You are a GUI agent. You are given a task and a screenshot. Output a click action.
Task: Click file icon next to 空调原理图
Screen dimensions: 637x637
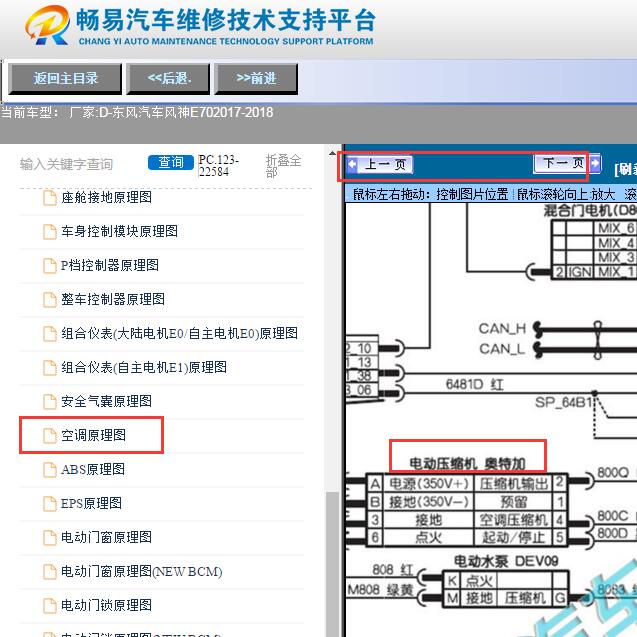(x=50, y=436)
